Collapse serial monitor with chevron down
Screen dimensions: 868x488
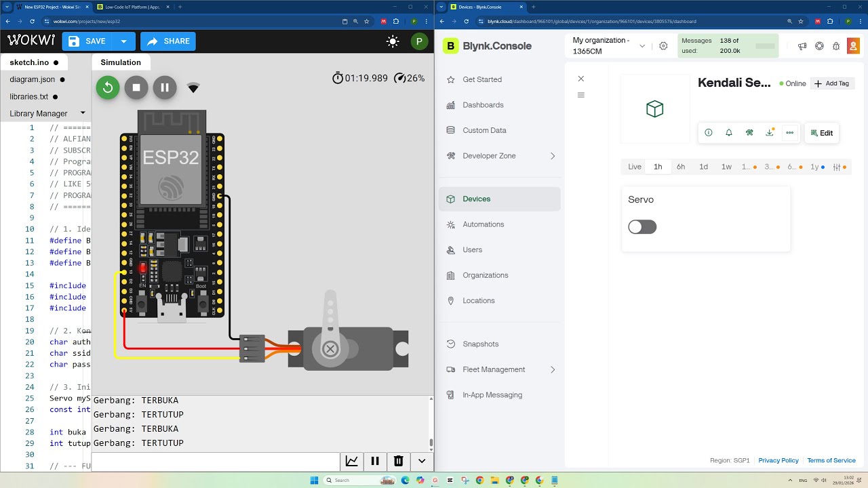click(x=422, y=461)
